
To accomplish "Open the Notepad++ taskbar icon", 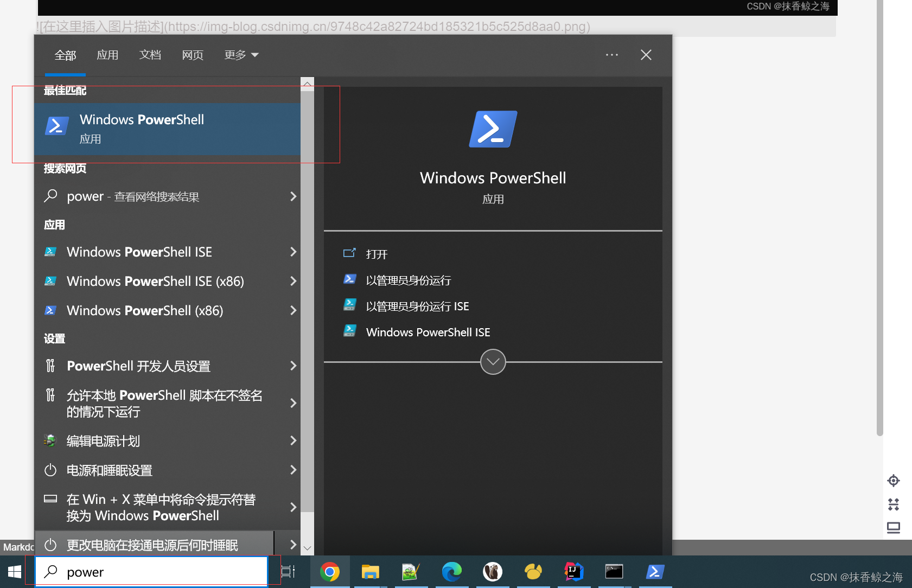I will 411,572.
